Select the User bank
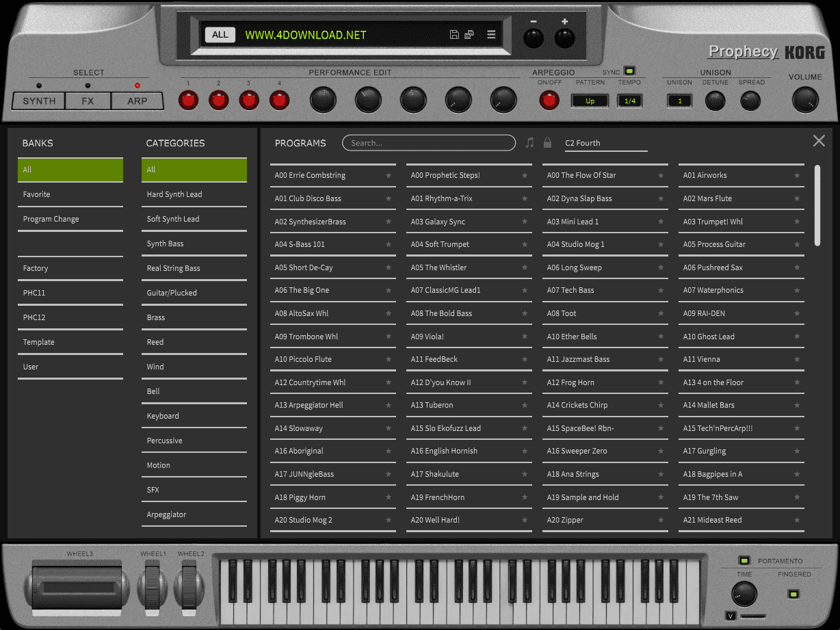 70,367
